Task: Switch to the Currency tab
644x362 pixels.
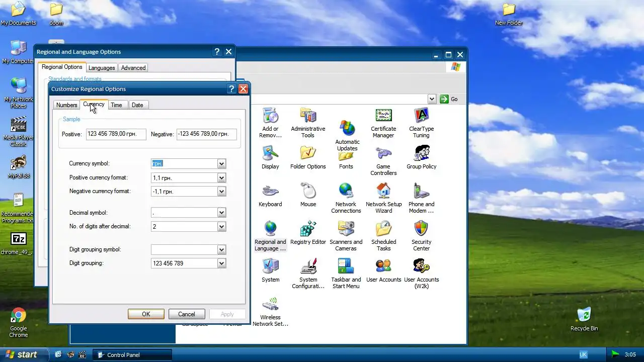Action: coord(94,105)
